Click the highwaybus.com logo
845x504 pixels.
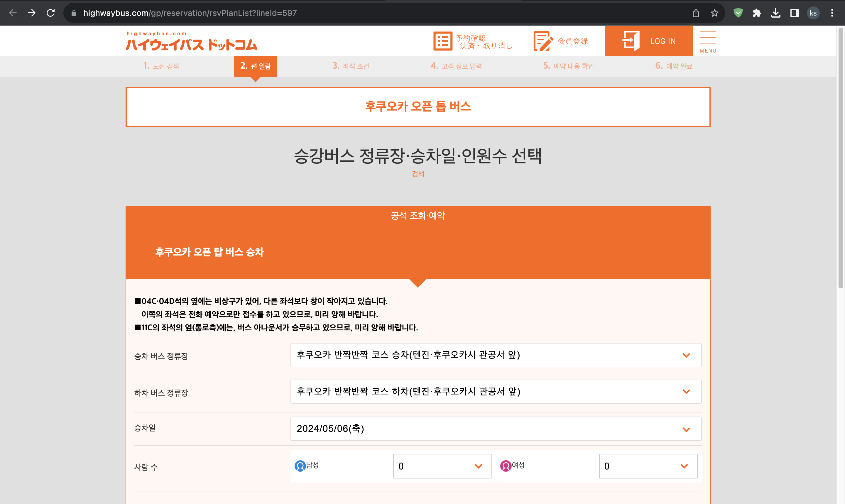coord(191,41)
